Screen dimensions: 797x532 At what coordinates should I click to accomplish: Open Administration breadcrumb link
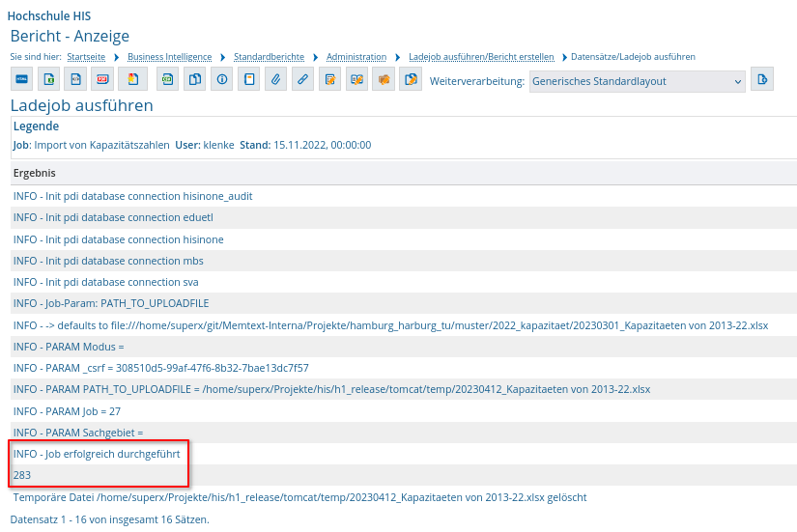click(356, 57)
